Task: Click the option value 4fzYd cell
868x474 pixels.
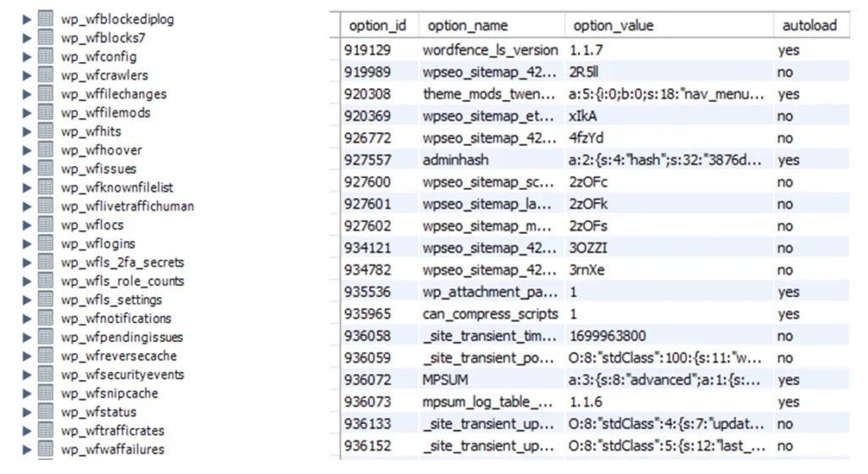Action: [668, 138]
